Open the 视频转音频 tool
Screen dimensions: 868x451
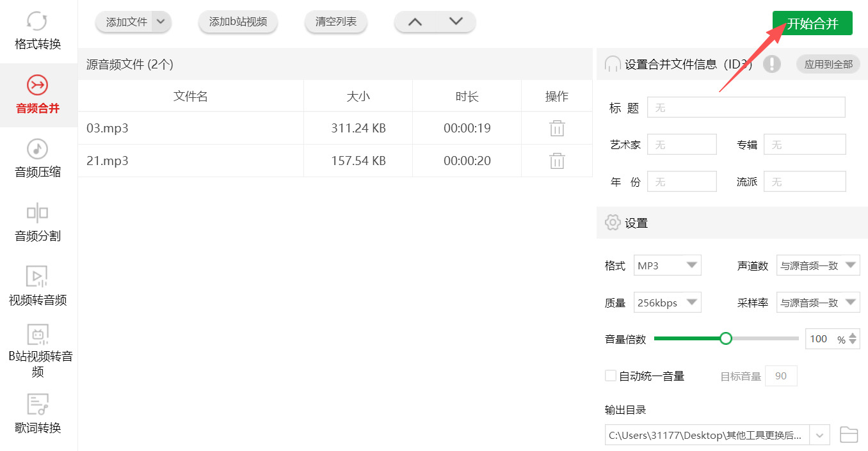(x=36, y=287)
